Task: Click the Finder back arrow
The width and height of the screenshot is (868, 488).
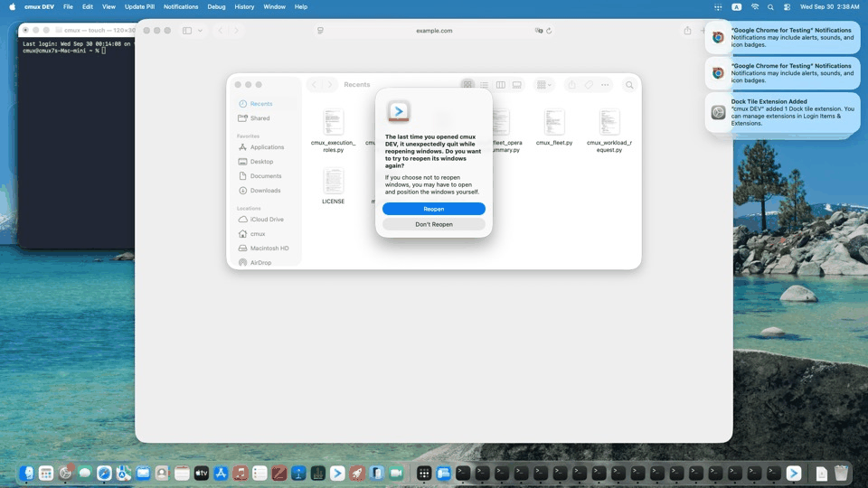Action: (x=314, y=85)
